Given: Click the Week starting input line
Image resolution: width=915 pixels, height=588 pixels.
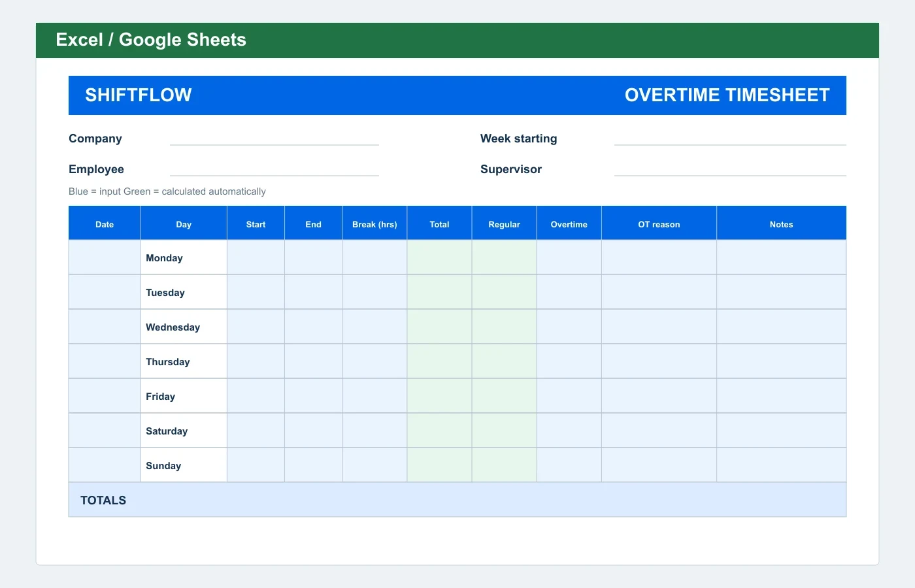Looking at the screenshot, I should (x=730, y=139).
